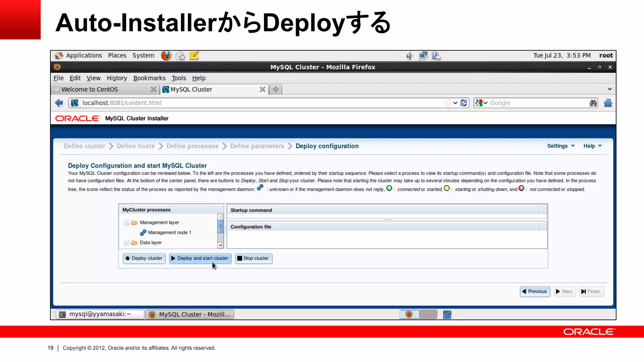Click the Google search engine icon
The height and width of the screenshot is (362, 644).
point(479,103)
